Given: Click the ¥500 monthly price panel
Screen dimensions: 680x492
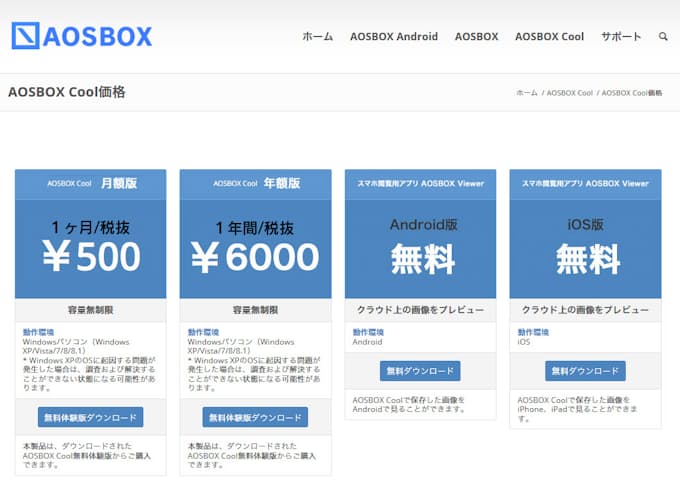Looking at the screenshot, I should 90,247.
